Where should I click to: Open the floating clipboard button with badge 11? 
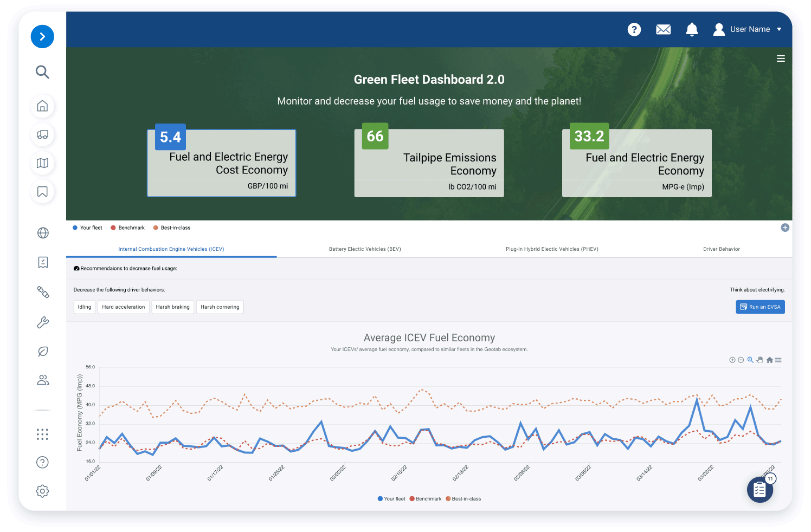point(760,490)
